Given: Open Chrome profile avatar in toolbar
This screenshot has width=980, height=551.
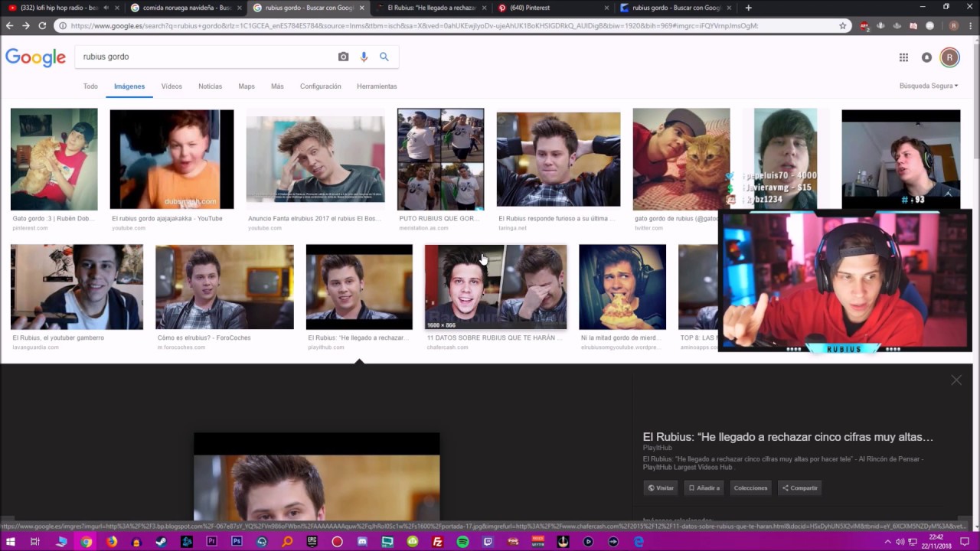Looking at the screenshot, I should click(x=954, y=25).
